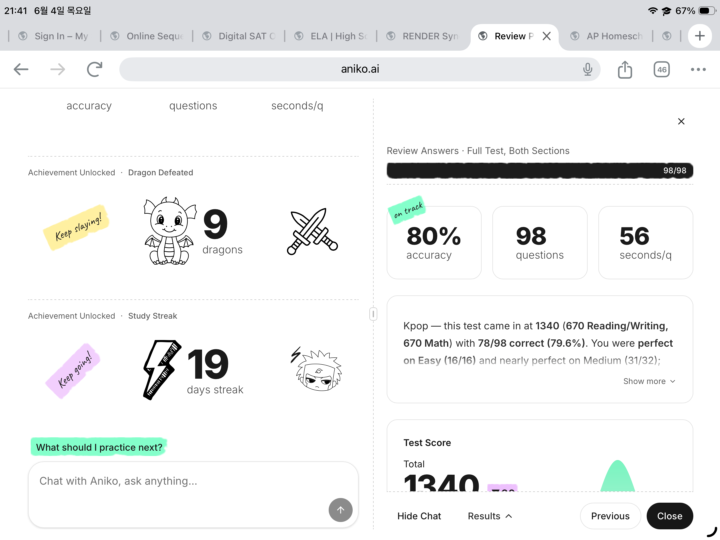This screenshot has height=540, width=720.
Task: Switch to the AP Homesch tab
Action: point(607,36)
